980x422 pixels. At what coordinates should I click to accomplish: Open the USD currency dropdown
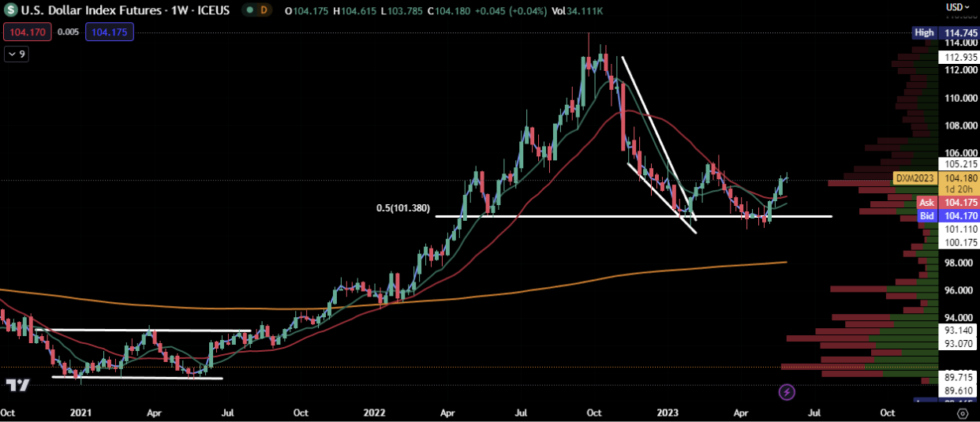coord(957,7)
